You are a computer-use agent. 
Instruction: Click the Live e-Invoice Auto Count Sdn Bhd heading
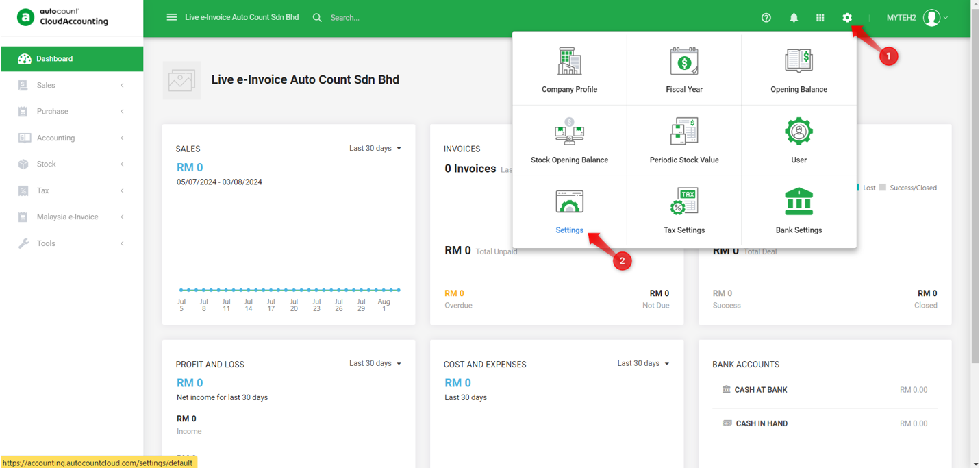[x=305, y=79]
